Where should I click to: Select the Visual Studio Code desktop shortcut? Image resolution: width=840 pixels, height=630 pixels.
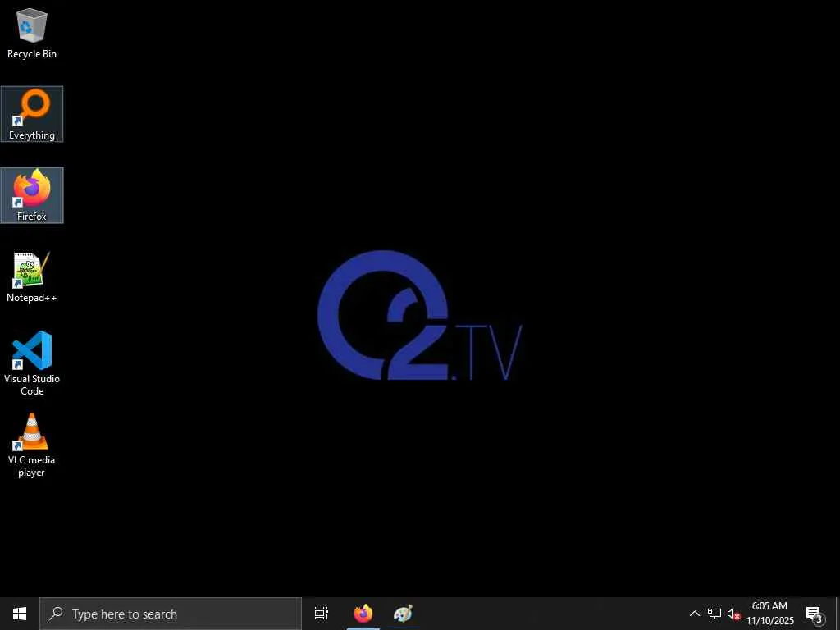(x=32, y=363)
